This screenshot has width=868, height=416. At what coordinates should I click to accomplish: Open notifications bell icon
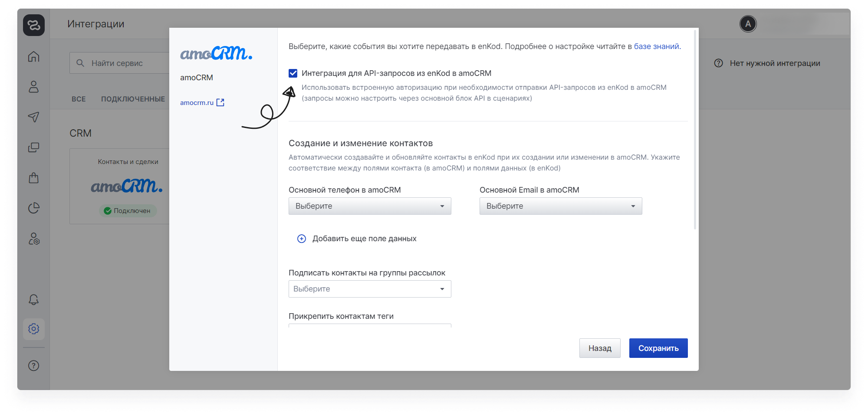(x=34, y=300)
